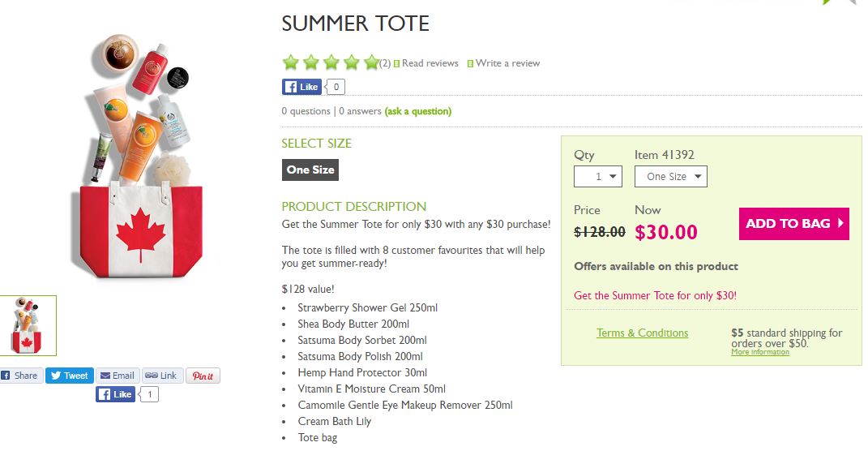Copy product Link icon button
Image resolution: width=868 pixels, height=451 pixels.
pos(162,376)
